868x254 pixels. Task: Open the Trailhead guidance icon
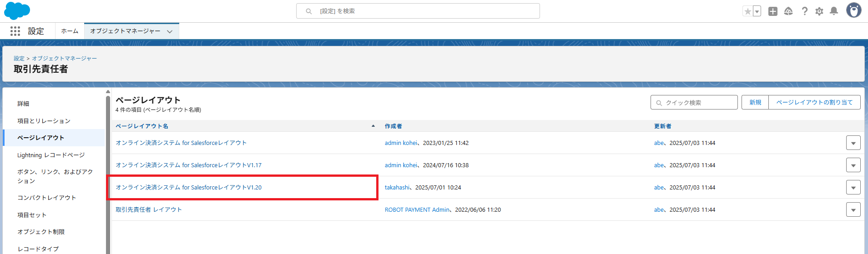(x=788, y=11)
